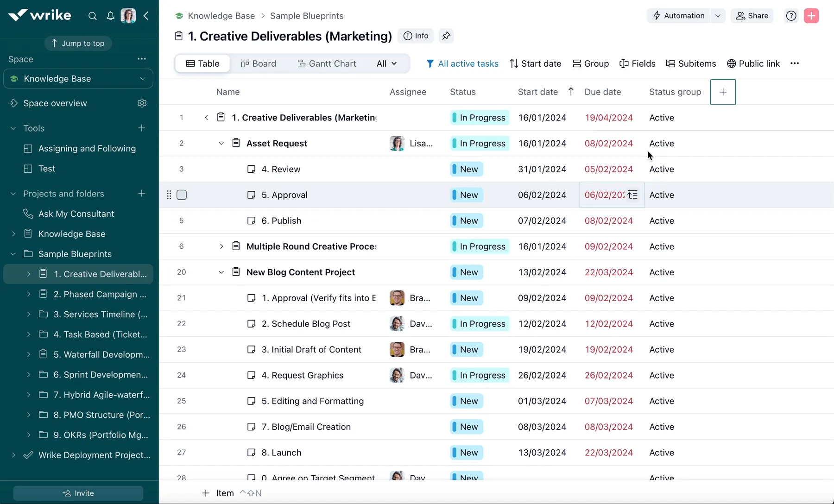Screen dimensions: 834x504
Task: Toggle All active tasks filter
Action: point(462,63)
